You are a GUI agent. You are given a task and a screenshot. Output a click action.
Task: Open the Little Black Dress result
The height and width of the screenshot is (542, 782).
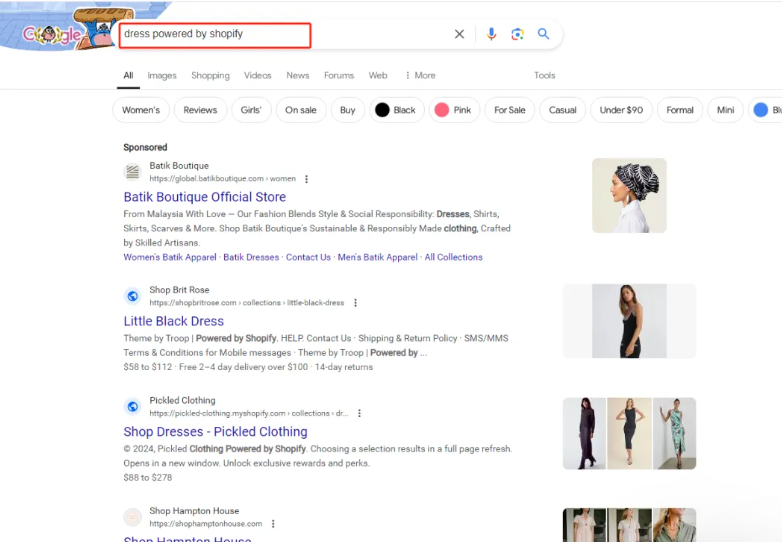point(174,321)
